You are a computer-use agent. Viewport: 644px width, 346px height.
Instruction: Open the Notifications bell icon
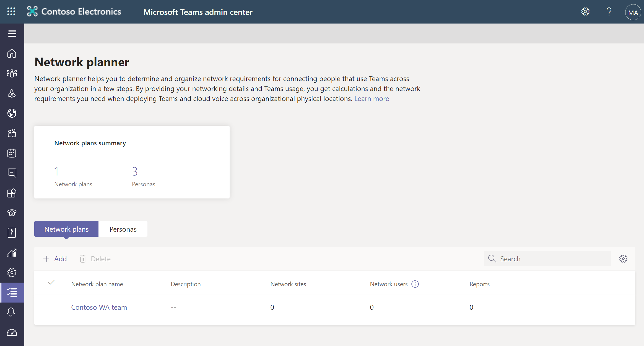coord(11,312)
